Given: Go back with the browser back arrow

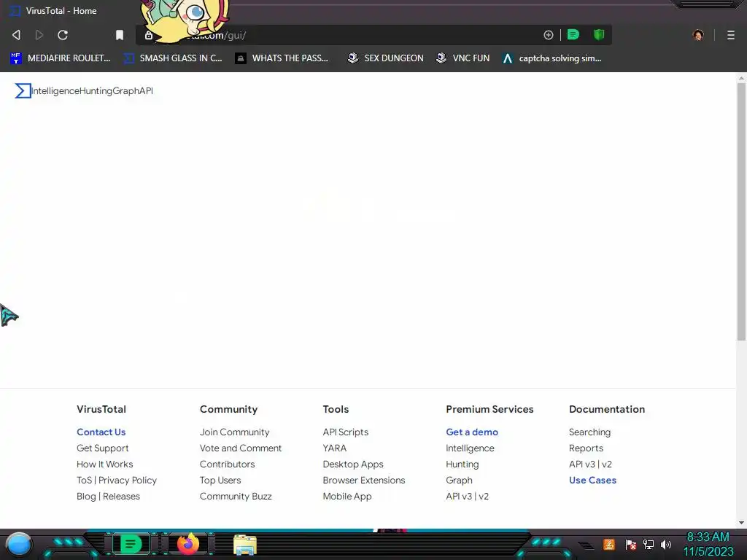Looking at the screenshot, I should (16, 35).
